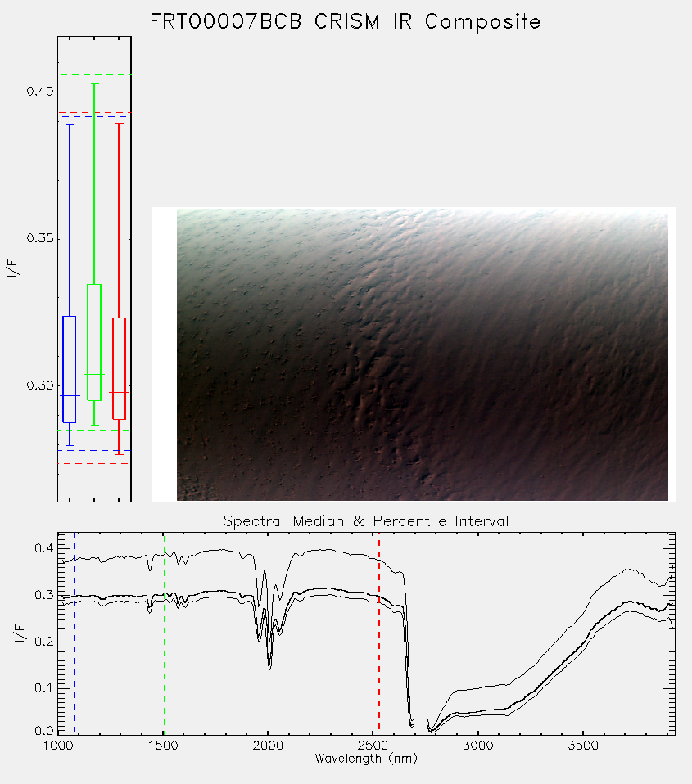Click the 0.40 tick label on boxplot
692x784 pixels.
(x=39, y=92)
